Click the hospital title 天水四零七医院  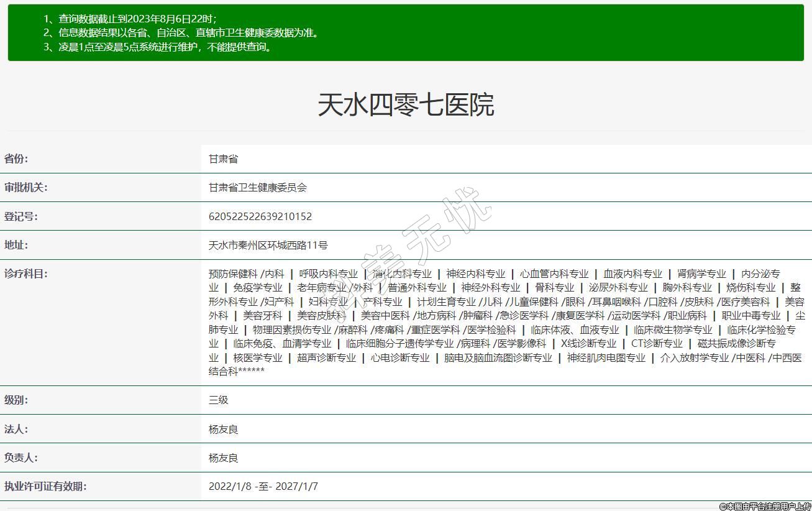pyautogui.click(x=406, y=104)
